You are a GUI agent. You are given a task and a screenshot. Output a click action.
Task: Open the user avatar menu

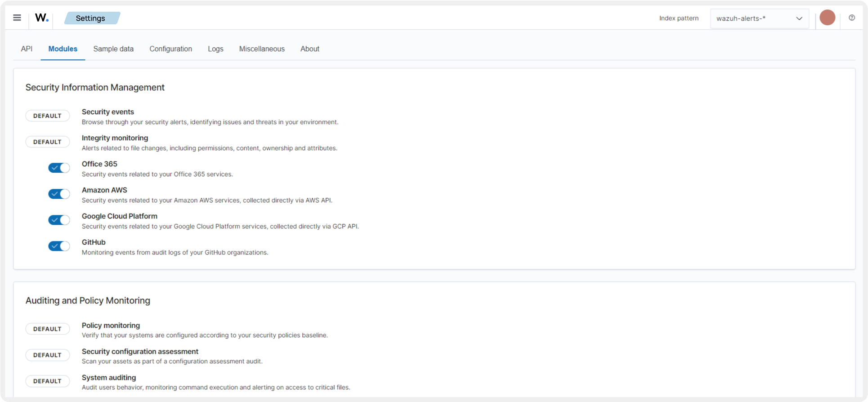827,18
